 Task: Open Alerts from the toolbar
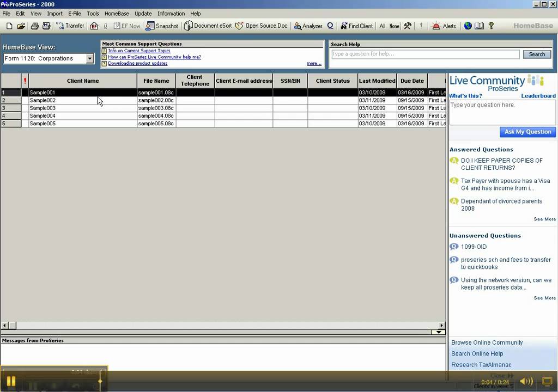(444, 26)
